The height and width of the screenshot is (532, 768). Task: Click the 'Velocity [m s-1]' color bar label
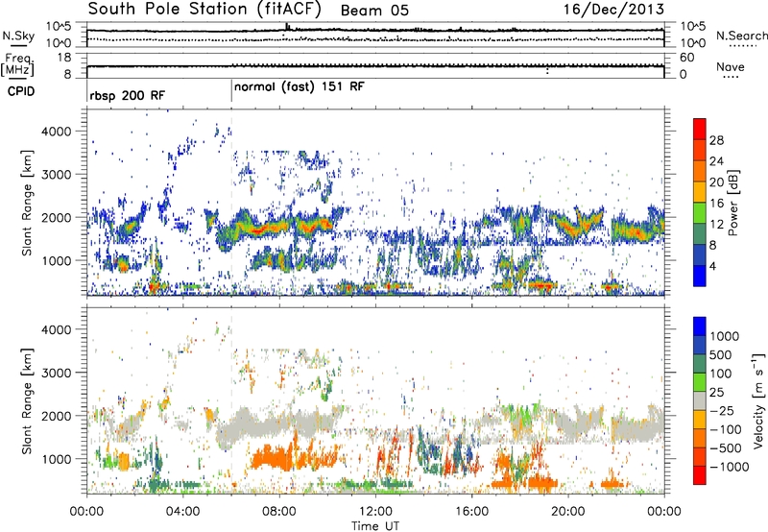click(758, 400)
